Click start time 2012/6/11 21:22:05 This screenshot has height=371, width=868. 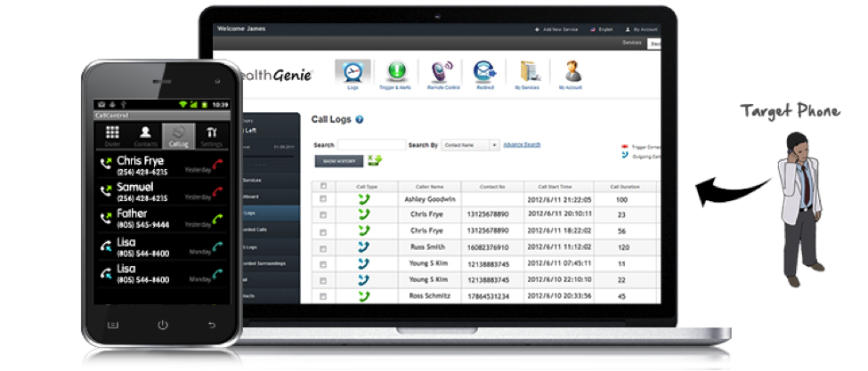558,199
